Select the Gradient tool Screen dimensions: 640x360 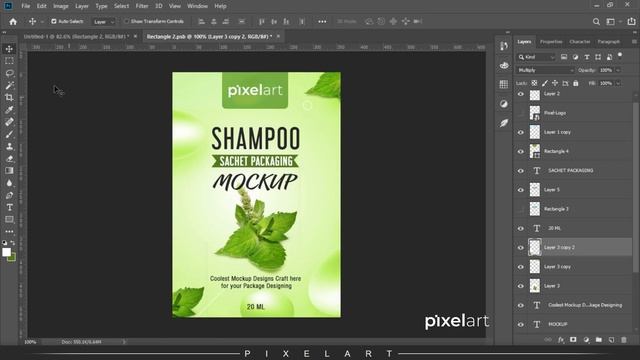coord(9,171)
